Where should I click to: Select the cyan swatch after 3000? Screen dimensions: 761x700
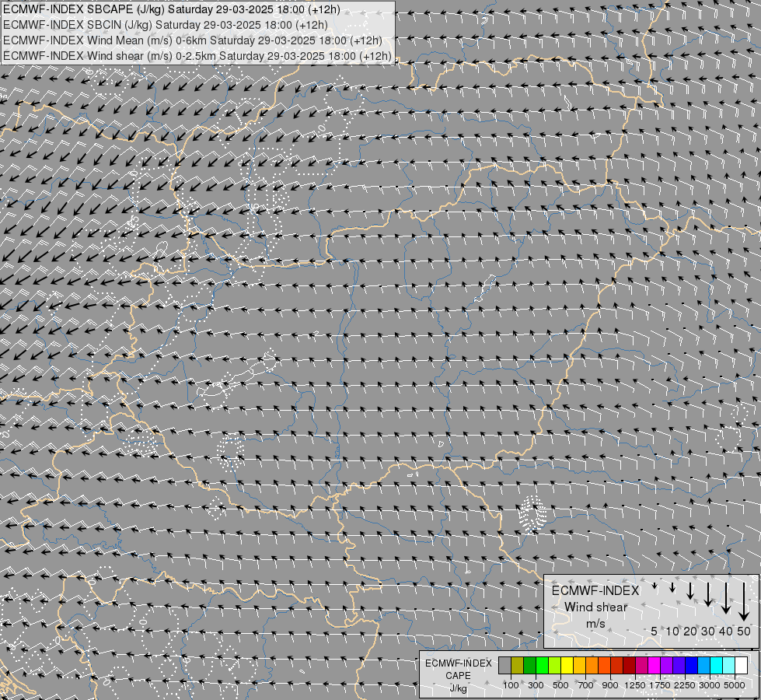(717, 665)
